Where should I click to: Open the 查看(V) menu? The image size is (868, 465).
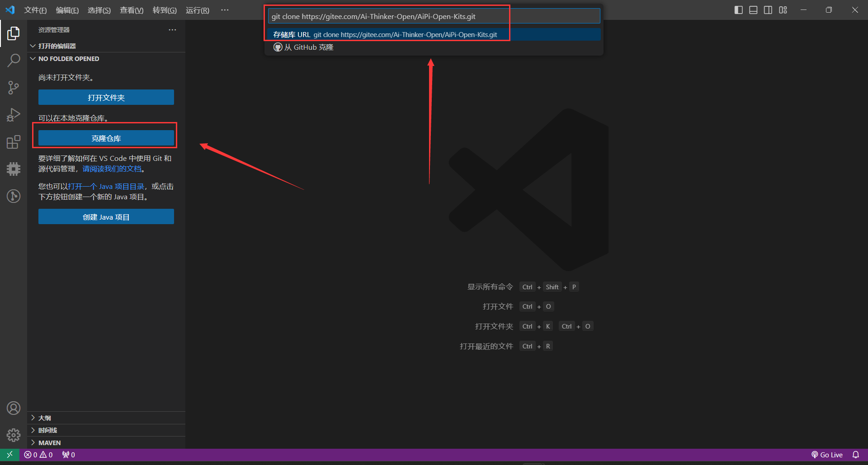tap(132, 10)
